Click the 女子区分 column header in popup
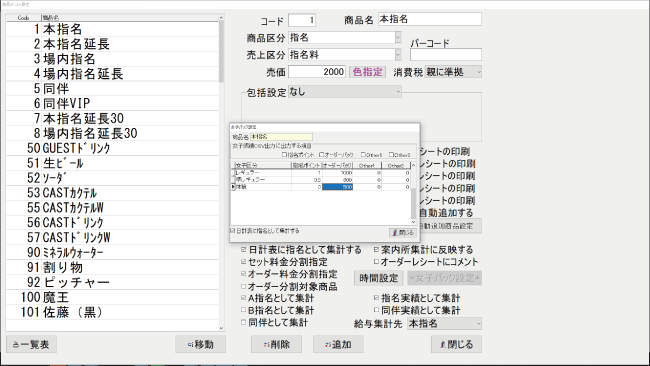Viewport: 650px width, 366px height. (263, 165)
